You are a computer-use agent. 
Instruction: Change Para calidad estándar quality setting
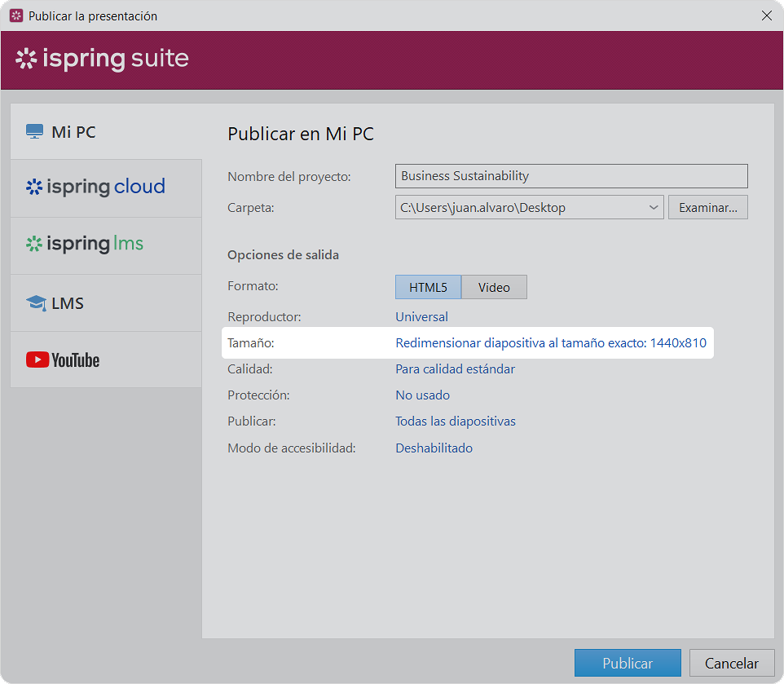(455, 369)
